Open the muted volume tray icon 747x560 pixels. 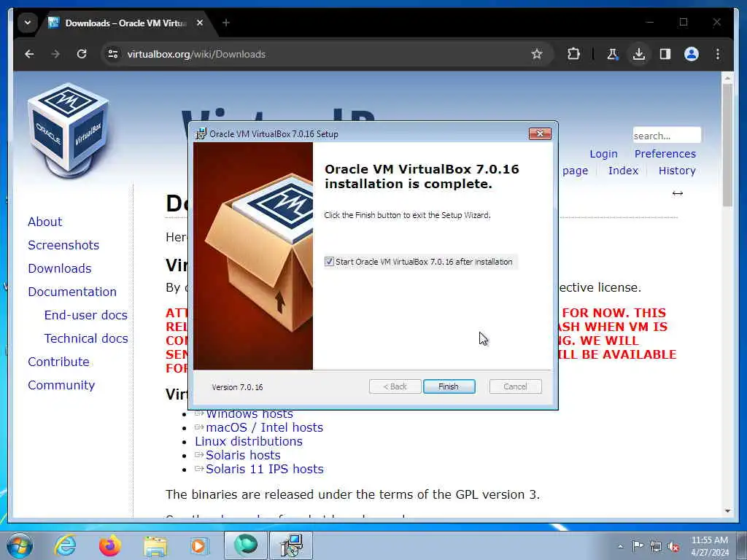673,547
